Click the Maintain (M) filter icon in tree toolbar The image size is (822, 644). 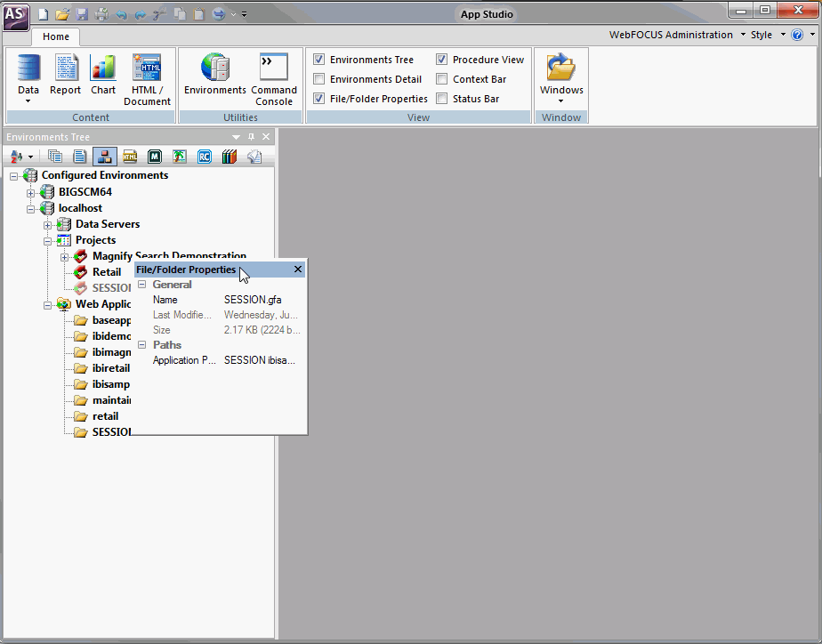155,157
